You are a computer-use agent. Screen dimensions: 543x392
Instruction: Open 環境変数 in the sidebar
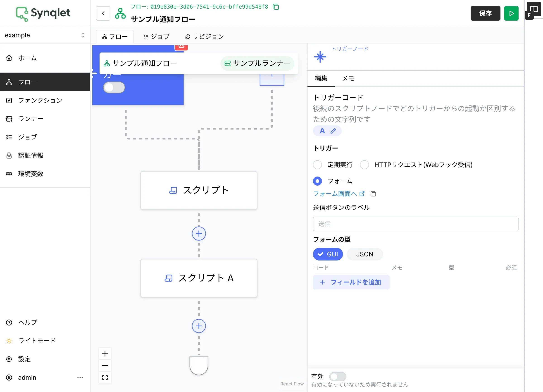tap(45, 174)
